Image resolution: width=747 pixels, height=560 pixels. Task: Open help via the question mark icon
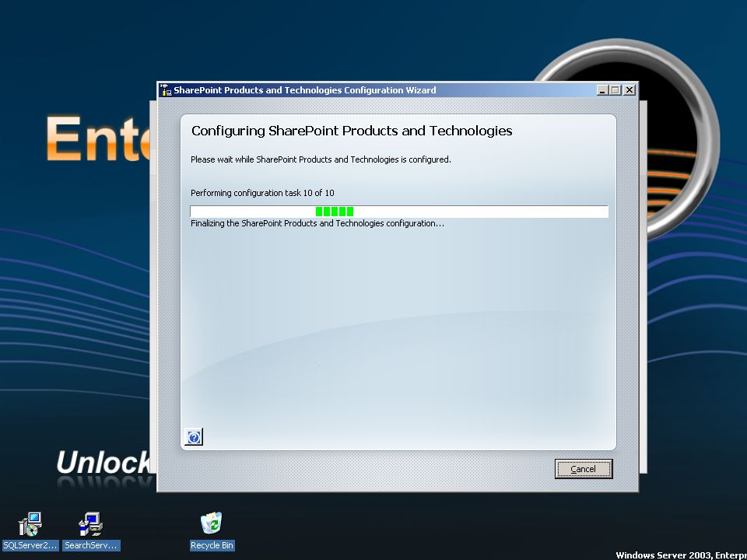[x=194, y=436]
